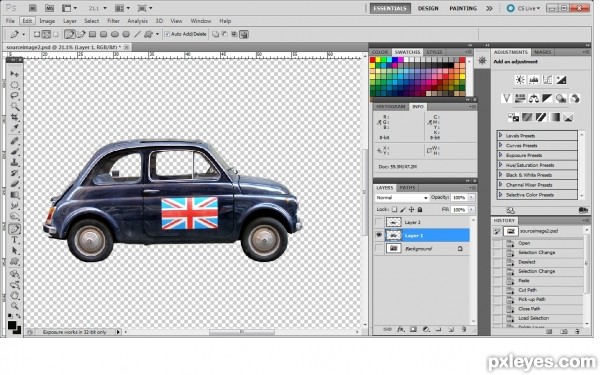Switch to the Painting workspace
Screen dimensions: 600x375
463,8
